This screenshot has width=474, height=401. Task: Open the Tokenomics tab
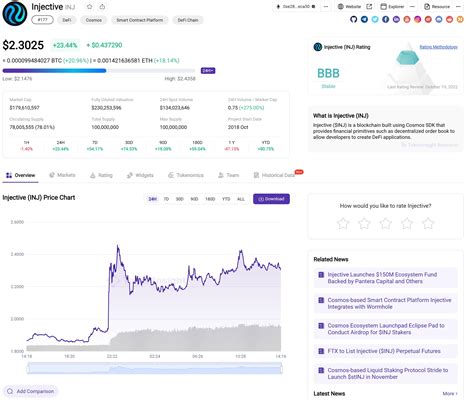tap(186, 175)
